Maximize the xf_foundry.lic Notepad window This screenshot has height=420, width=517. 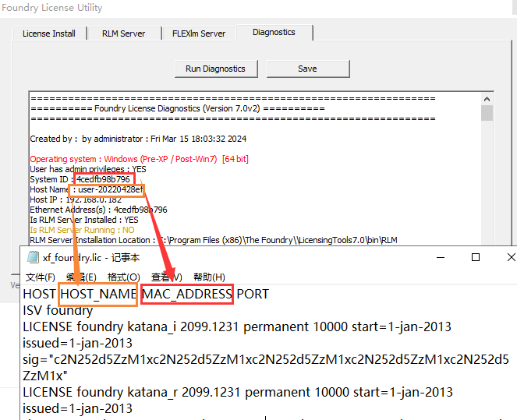(476, 257)
